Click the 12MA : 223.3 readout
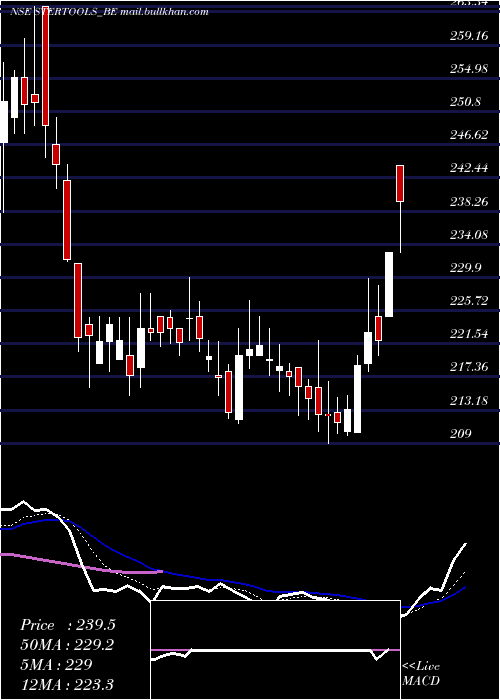Screen dimensions: 500x700 (67, 684)
